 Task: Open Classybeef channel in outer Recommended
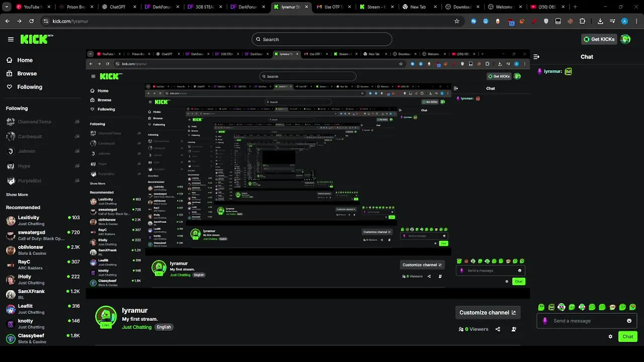[x=43, y=338]
